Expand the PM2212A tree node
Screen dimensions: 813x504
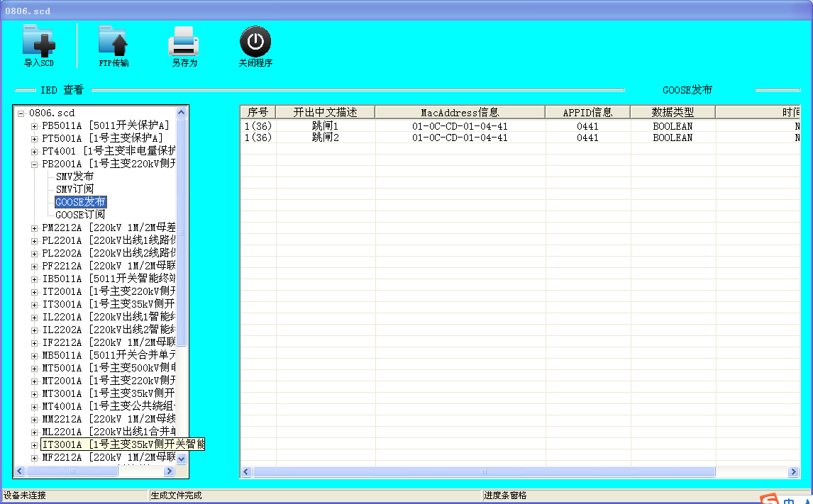pos(34,228)
